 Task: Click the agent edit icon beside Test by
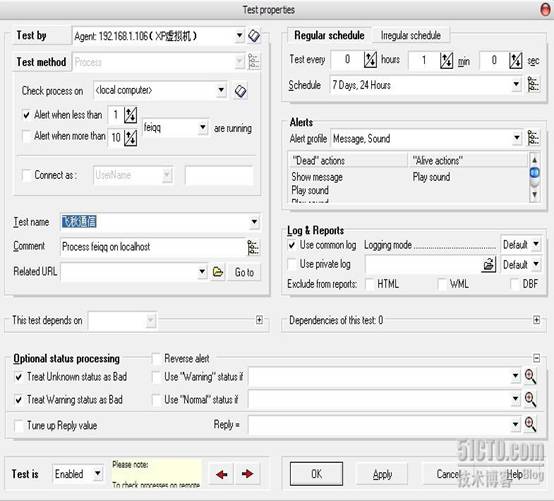[254, 36]
